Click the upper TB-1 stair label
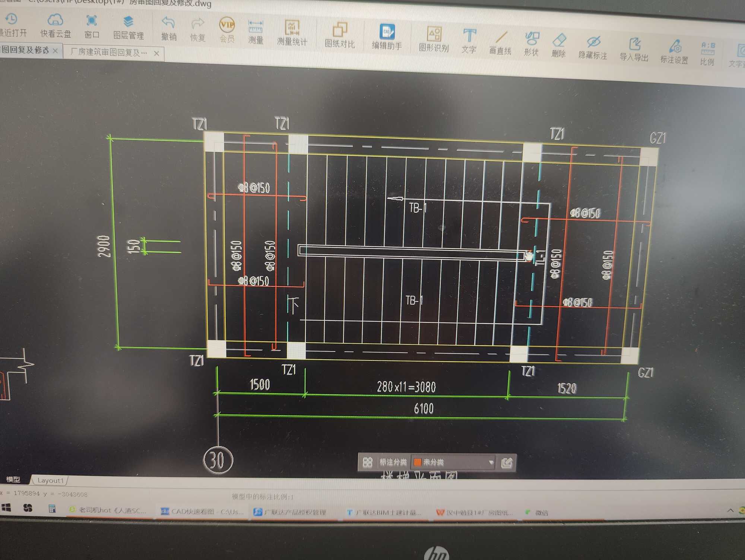This screenshot has width=745, height=560. 418,207
